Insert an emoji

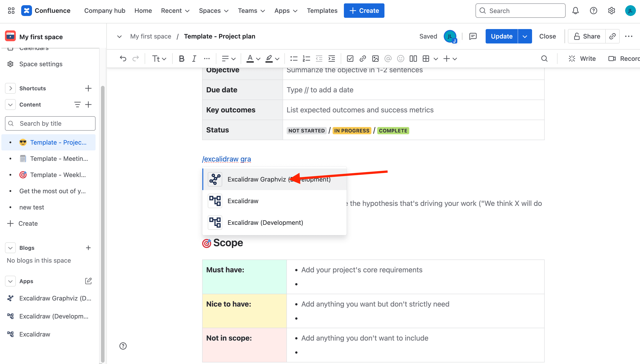coord(400,59)
